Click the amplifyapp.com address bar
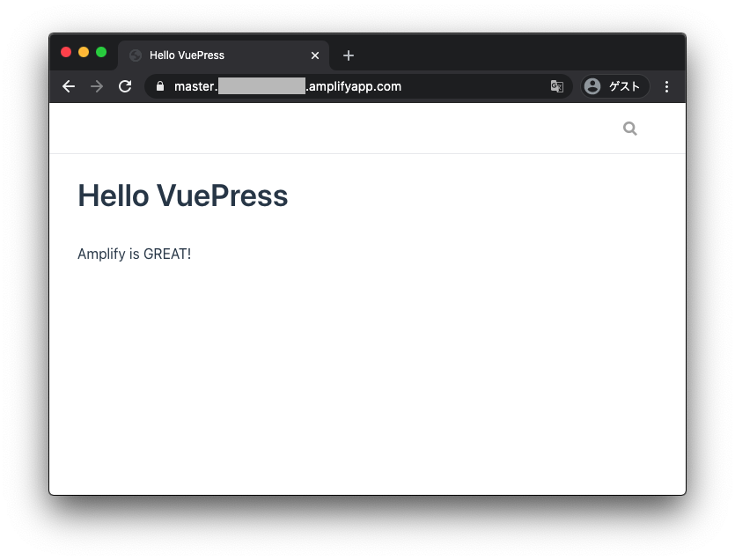 pyautogui.click(x=358, y=86)
